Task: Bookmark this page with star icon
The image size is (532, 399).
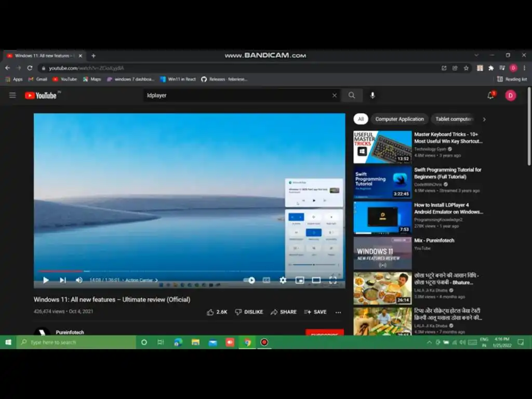Action: click(466, 68)
